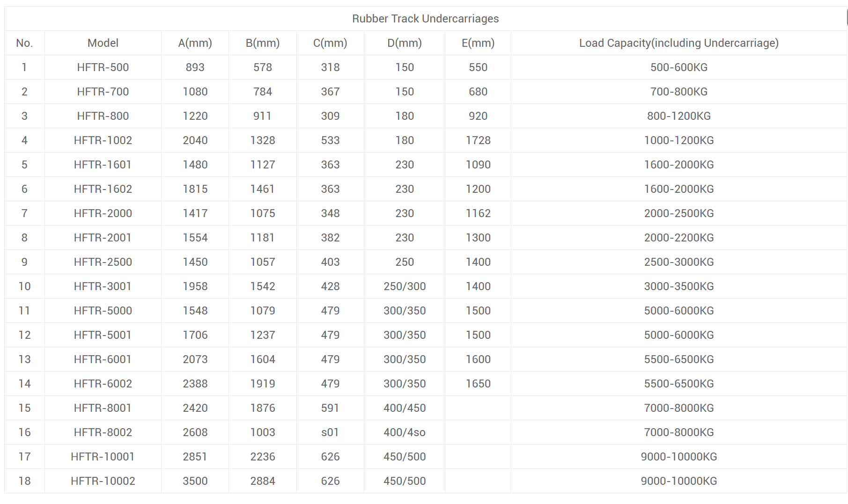Click load capacity cell 500-600KG
The height and width of the screenshot is (504, 848).
click(678, 67)
